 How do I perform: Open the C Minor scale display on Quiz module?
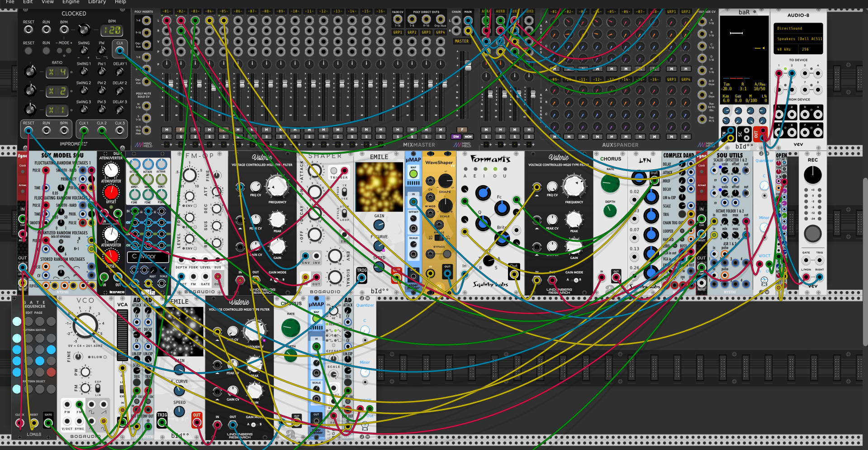pos(148,257)
